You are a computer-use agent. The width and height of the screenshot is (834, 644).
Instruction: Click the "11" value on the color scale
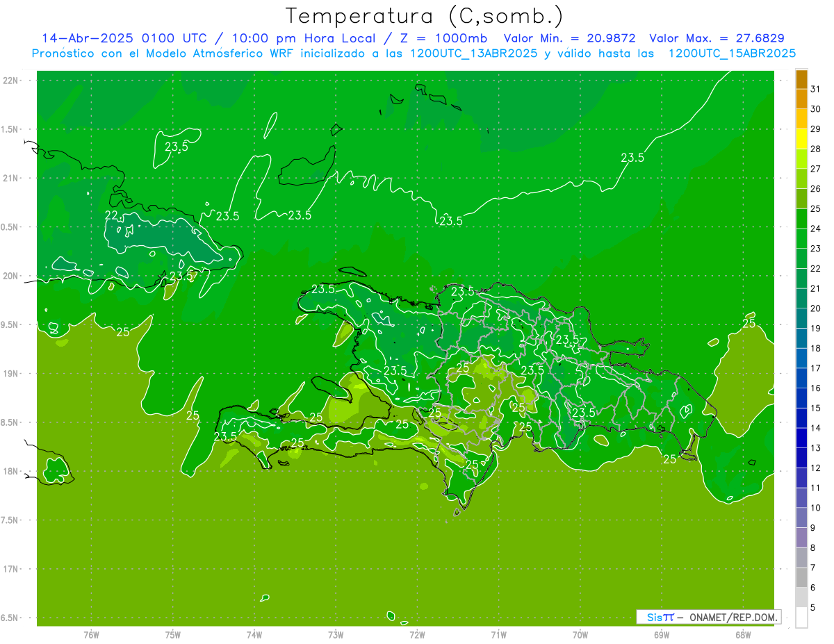(x=816, y=488)
